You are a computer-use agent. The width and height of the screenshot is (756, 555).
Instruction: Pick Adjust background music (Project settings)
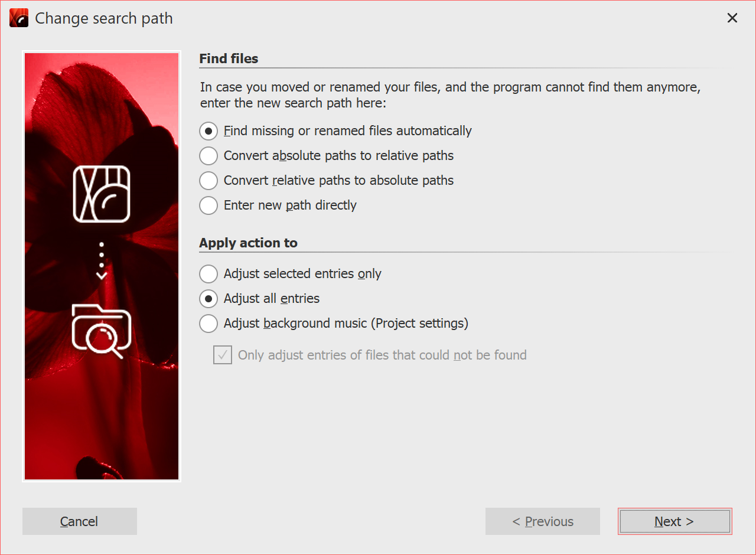(x=208, y=324)
